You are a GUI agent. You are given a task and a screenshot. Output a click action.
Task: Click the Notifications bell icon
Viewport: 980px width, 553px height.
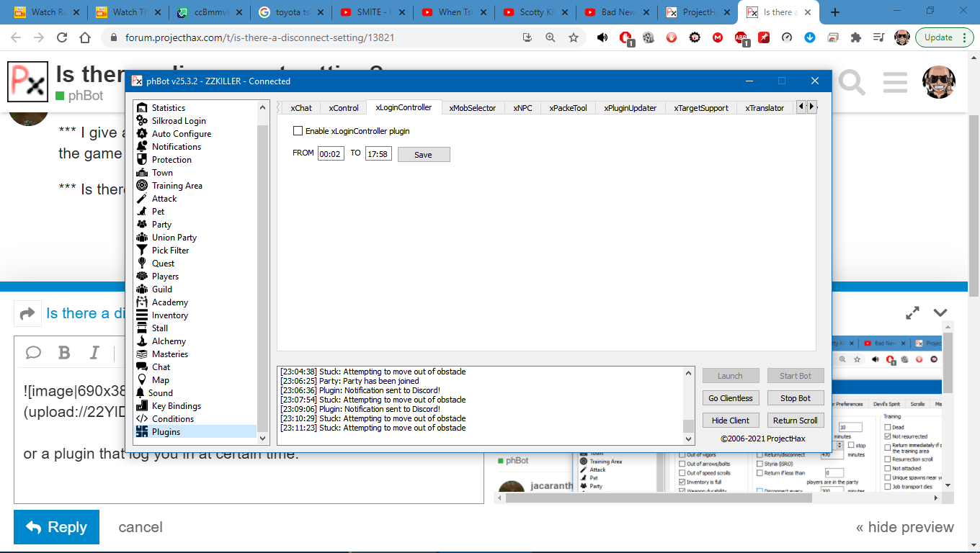click(142, 147)
